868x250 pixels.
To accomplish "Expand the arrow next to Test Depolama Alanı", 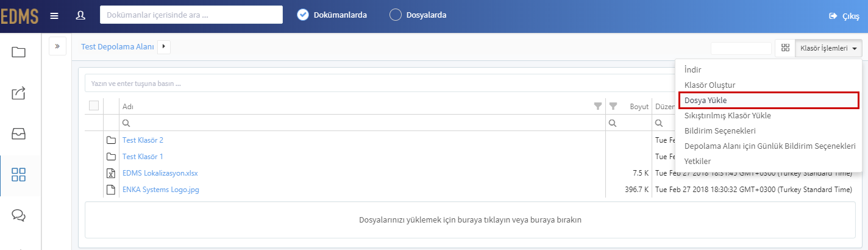I will [x=164, y=46].
